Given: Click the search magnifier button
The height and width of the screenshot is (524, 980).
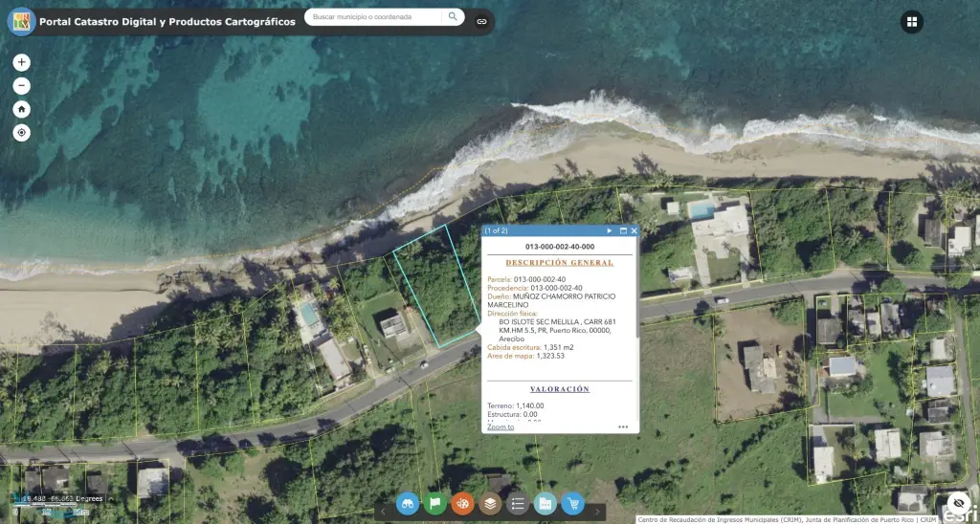Looking at the screenshot, I should [453, 17].
